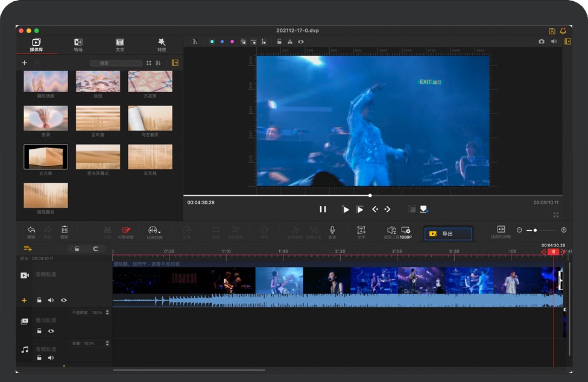Select the 立方体 cube transition thumbnail
This screenshot has height=382, width=588.
click(46, 157)
